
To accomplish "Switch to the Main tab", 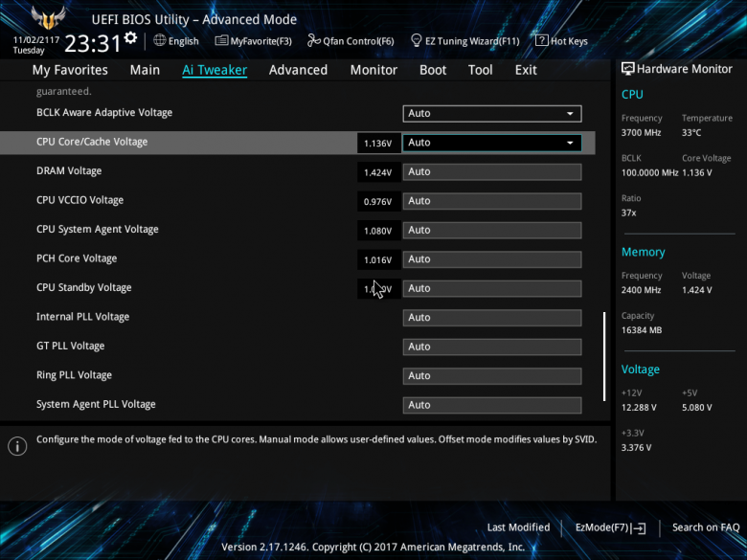I will (x=145, y=70).
